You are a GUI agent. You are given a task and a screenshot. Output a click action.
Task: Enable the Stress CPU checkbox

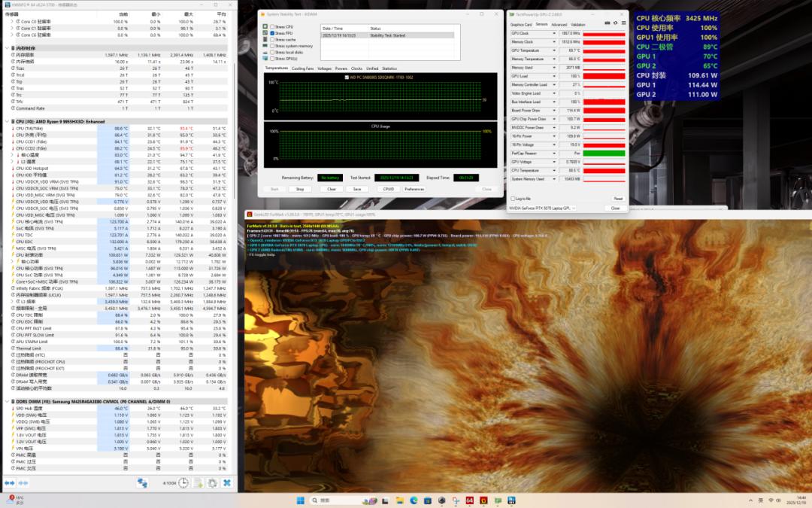(x=272, y=27)
